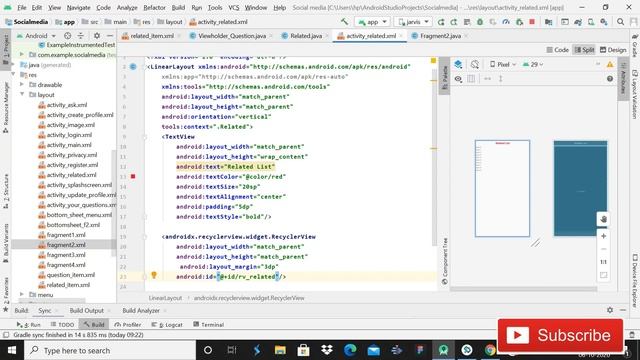Viewport: 640px width, 360px height.
Task: Open activity_main.xml in project tree
Action: tap(69, 145)
